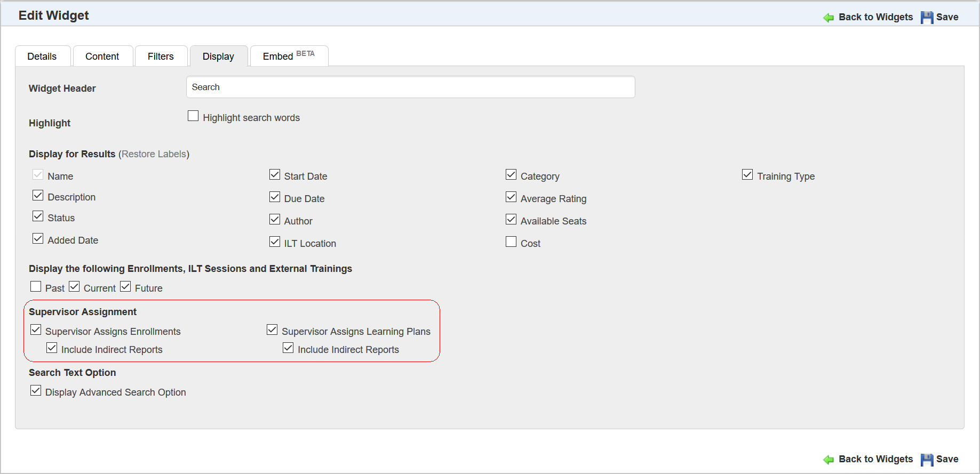
Task: Open the Filters tab
Action: [161, 57]
